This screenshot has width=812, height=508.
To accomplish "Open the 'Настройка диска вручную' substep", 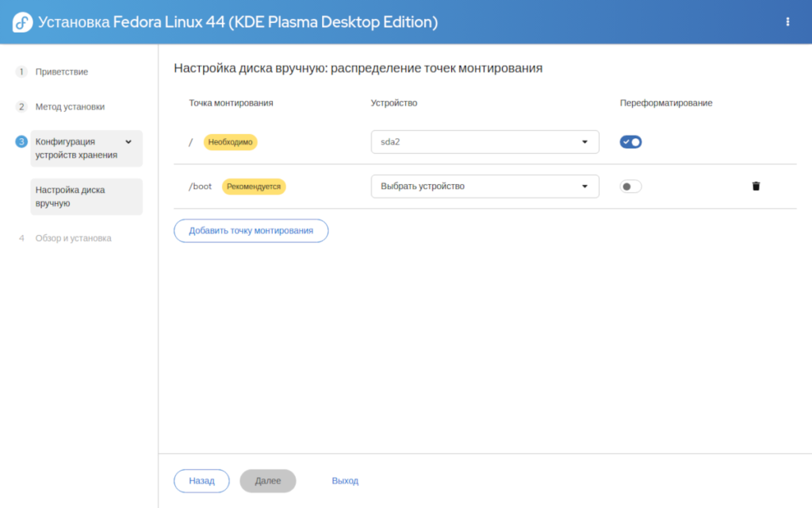I will click(x=86, y=197).
